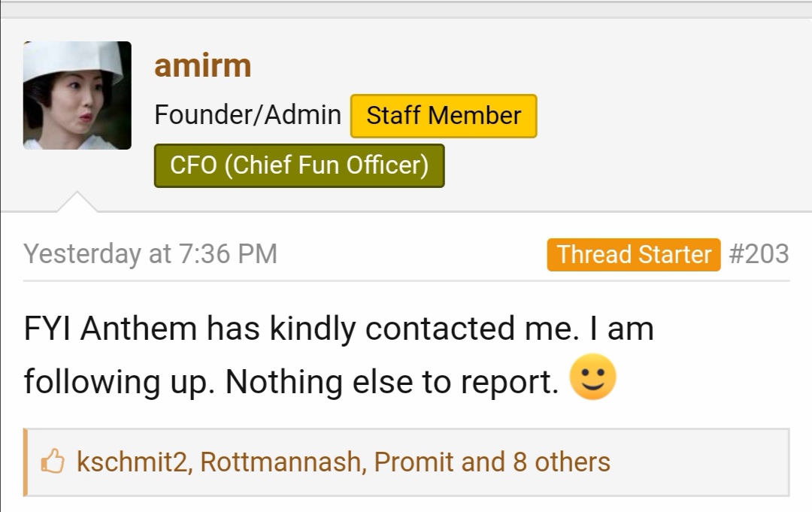
Task: Show the 8 others who liked
Action: click(x=562, y=462)
